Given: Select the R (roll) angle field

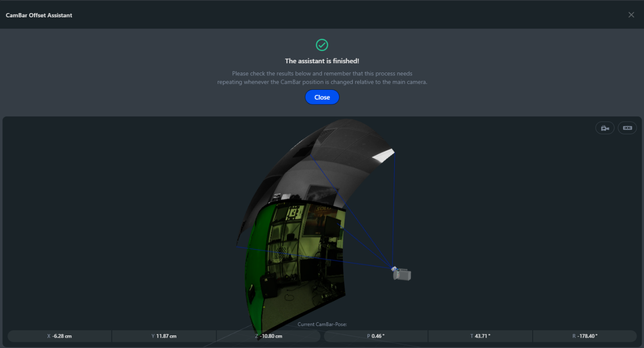Looking at the screenshot, I should [x=585, y=336].
